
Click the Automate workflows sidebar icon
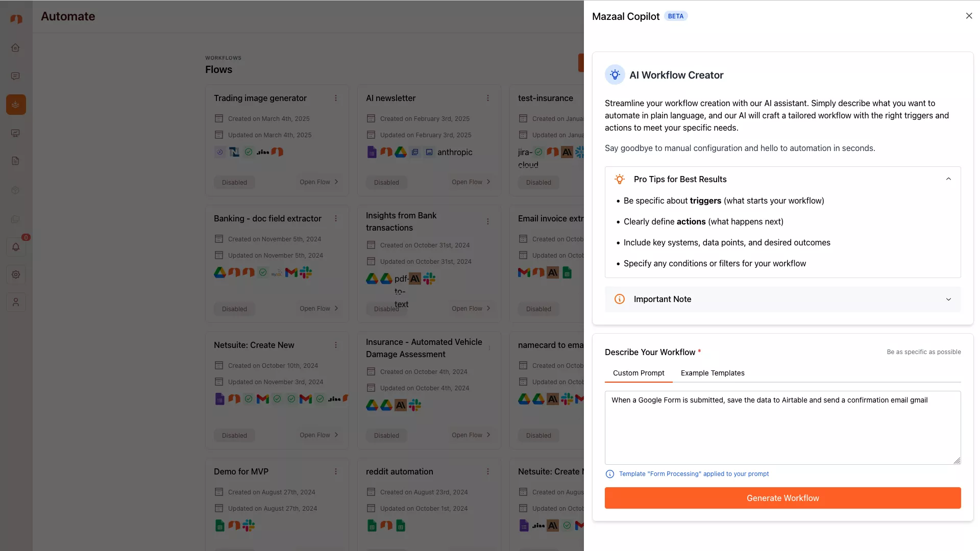pyautogui.click(x=16, y=105)
